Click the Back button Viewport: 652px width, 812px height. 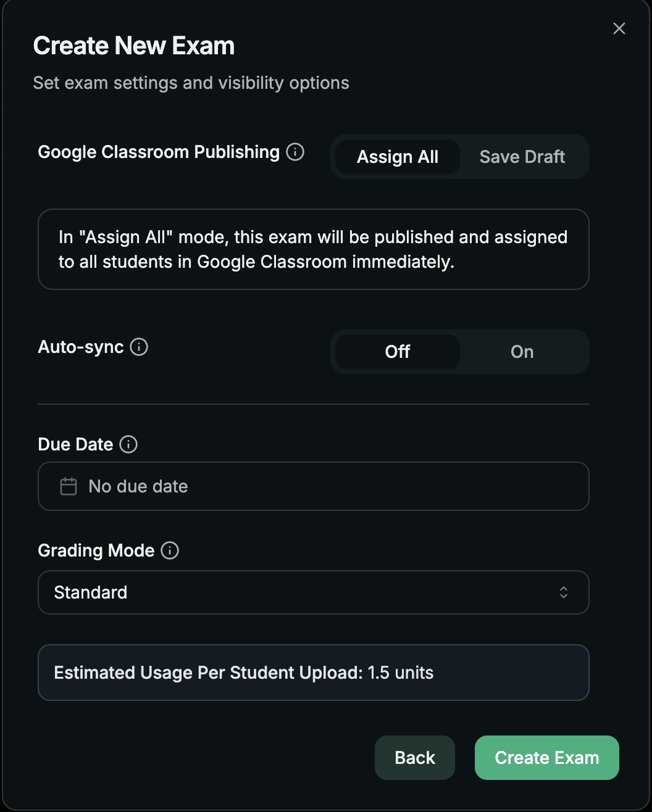415,758
